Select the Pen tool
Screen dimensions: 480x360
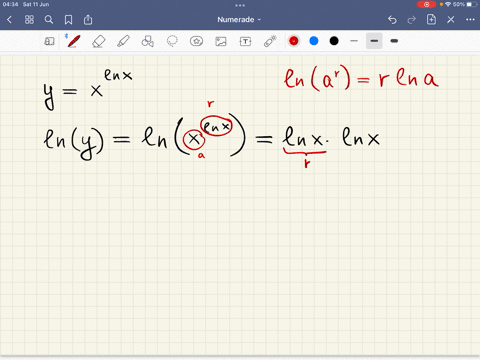(x=74, y=41)
